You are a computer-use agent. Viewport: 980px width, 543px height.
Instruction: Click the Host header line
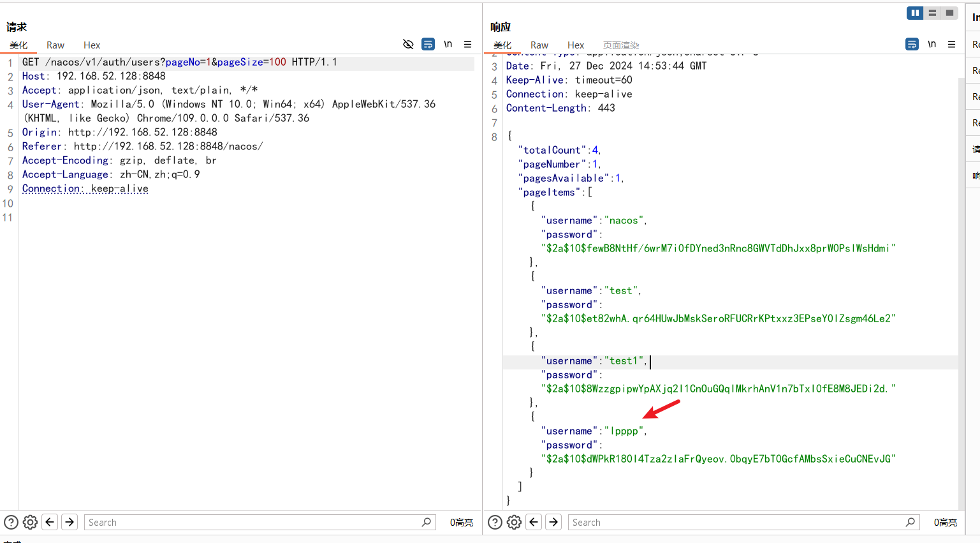click(x=94, y=76)
